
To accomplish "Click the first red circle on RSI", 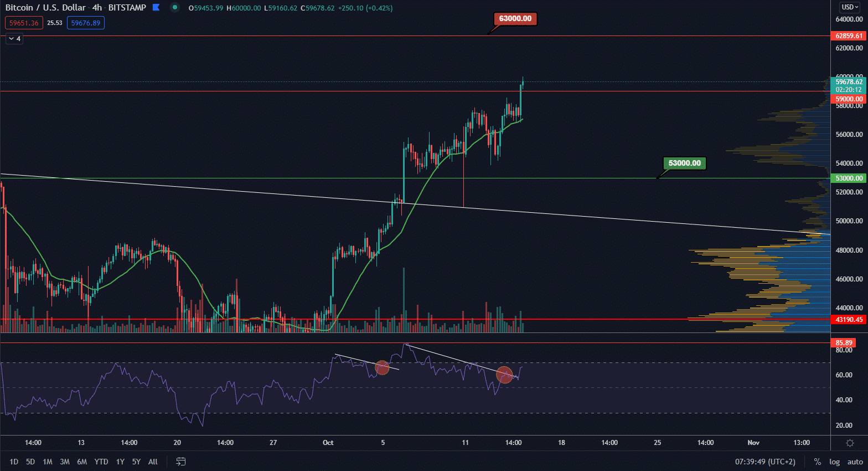I will click(382, 367).
